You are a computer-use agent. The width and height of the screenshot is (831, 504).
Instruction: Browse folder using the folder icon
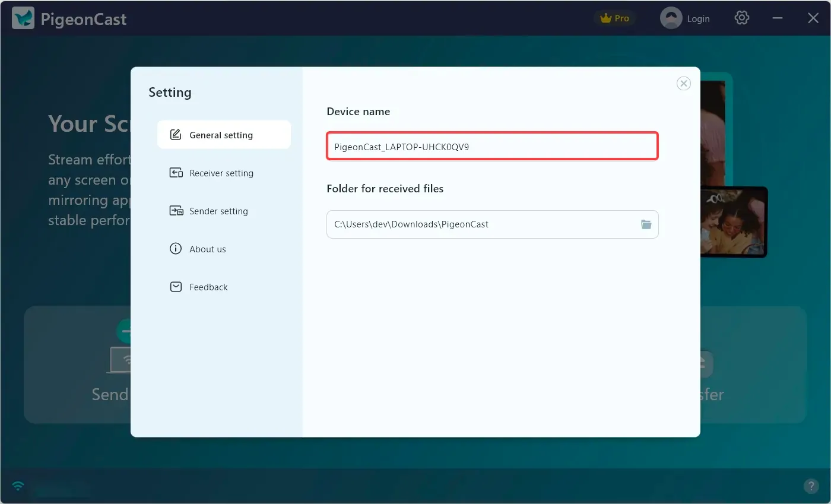[646, 224]
